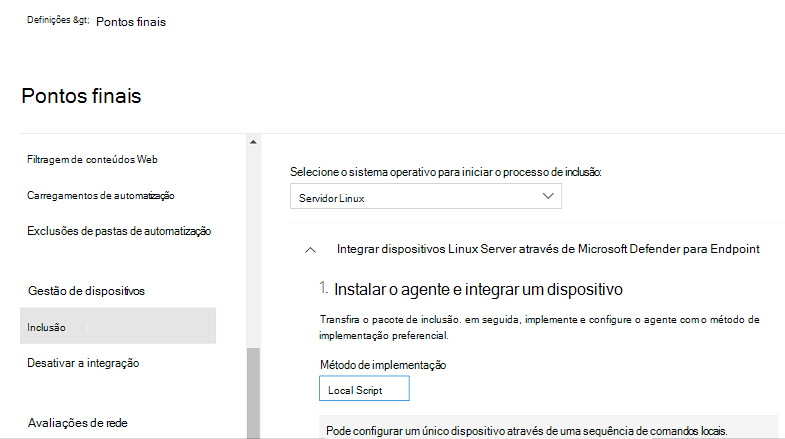This screenshot has width=785, height=439.
Task: Open the Local Script deployment method dropdown
Action: click(364, 388)
